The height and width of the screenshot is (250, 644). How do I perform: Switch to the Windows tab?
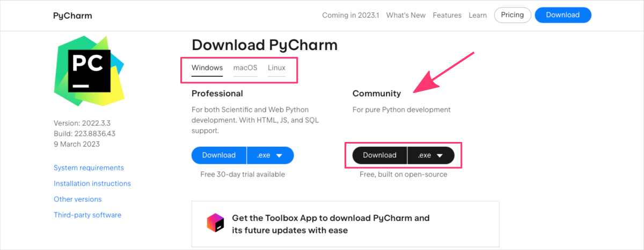tap(207, 68)
